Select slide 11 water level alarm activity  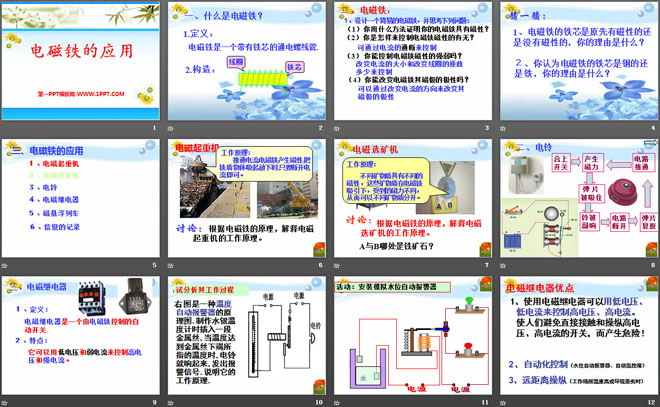click(410, 340)
